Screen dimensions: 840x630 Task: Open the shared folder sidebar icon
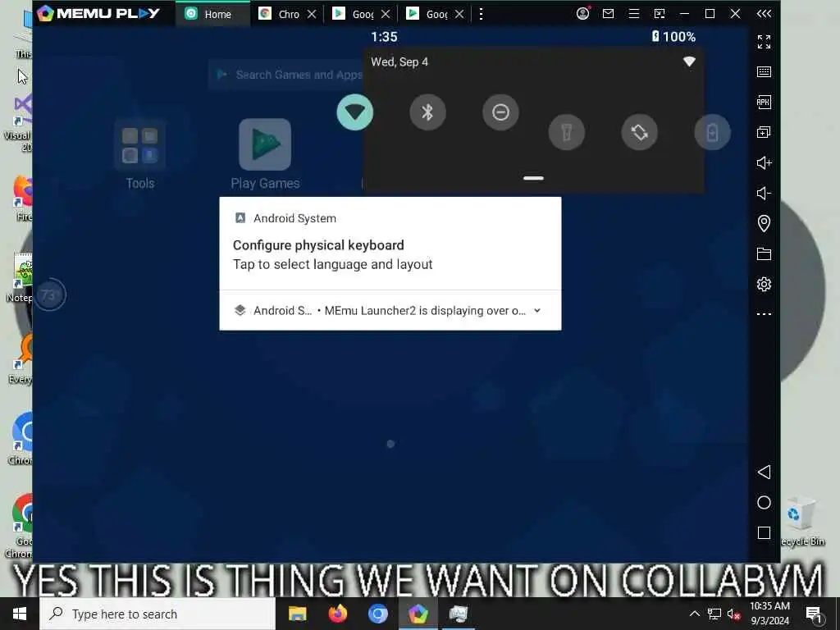tap(764, 253)
